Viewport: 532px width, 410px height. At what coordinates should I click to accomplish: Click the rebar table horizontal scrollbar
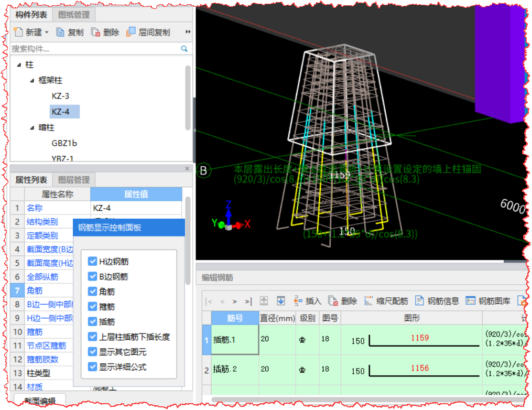click(368, 400)
